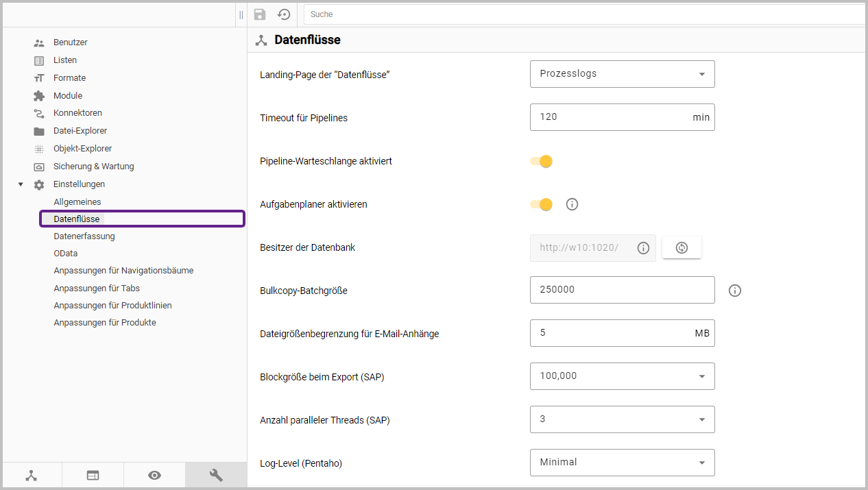Click the refresh button beside database owner
This screenshot has height=490, width=868.
click(x=682, y=247)
